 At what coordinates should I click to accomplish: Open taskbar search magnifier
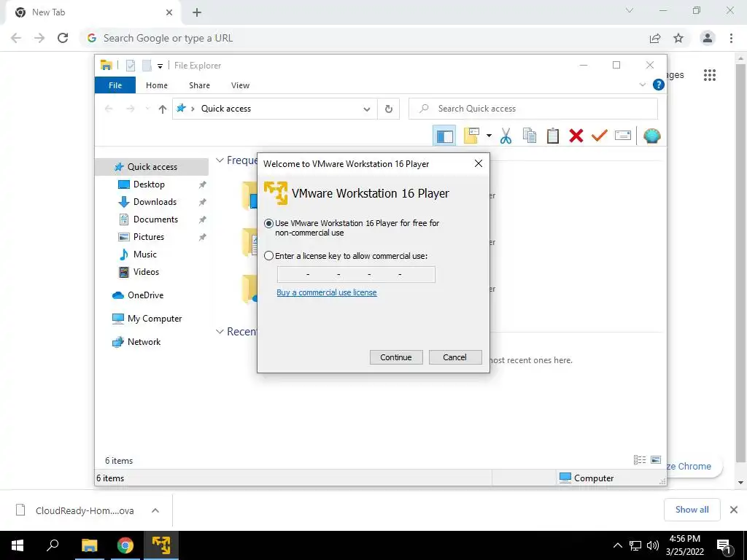53,545
